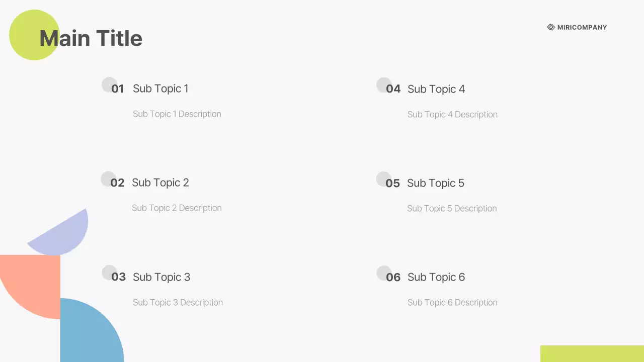
Task: Select the Sub Topic 2 heading
Action: click(x=160, y=183)
